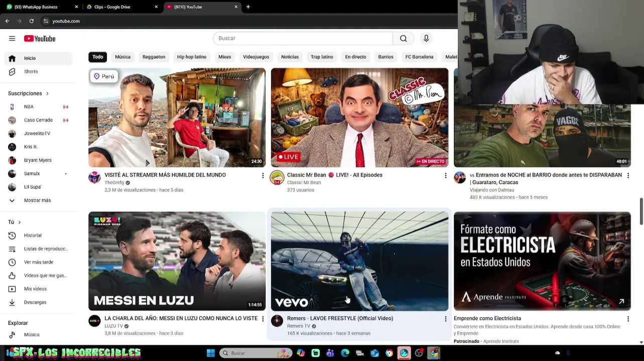Open Microsoft Edge from taskbar
Screen dimensions: 644x361
coord(345,353)
